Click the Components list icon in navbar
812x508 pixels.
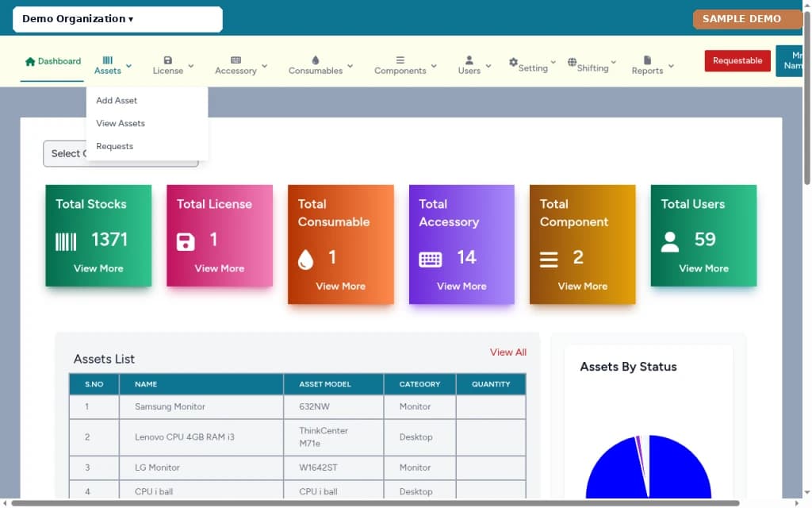(x=400, y=60)
